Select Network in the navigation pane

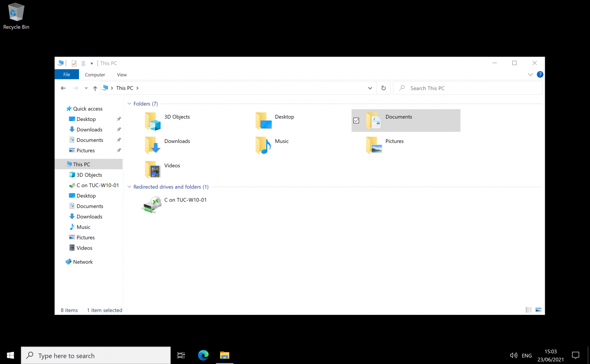tap(83, 261)
